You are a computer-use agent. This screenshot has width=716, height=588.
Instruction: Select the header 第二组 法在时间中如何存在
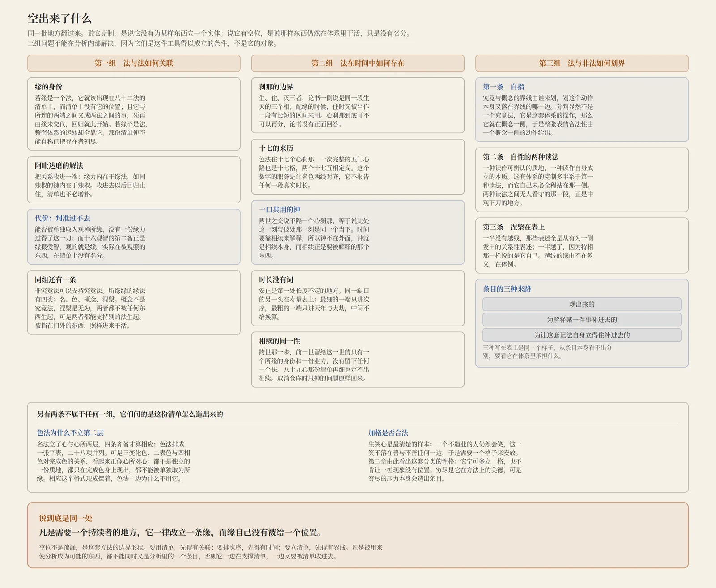click(x=358, y=63)
